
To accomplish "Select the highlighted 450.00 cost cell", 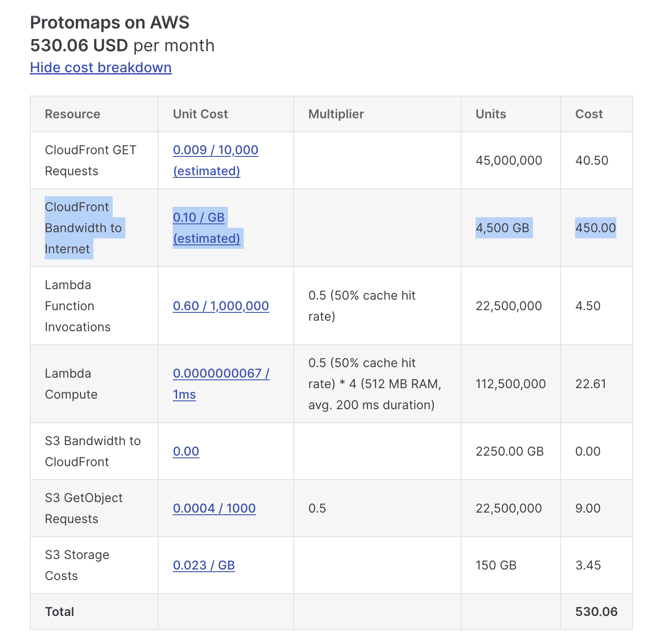I will 596,228.
